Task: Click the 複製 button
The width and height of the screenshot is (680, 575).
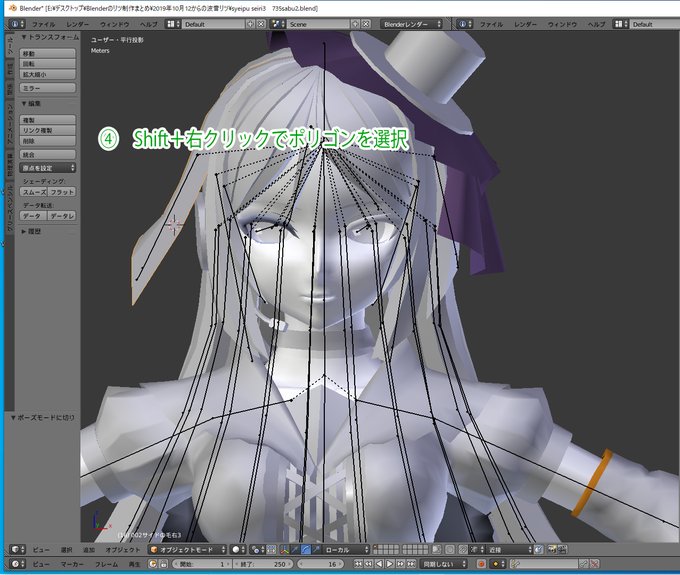Action: pyautogui.click(x=47, y=120)
